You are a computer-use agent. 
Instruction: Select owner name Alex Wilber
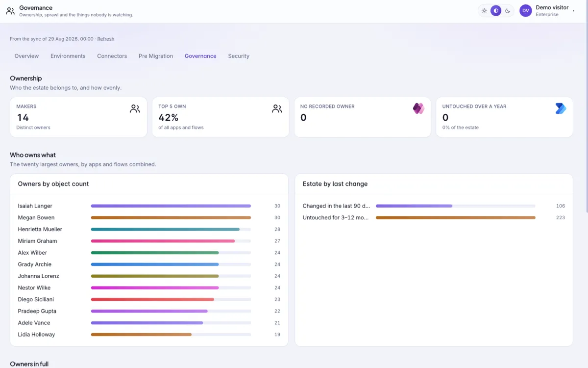[x=32, y=253]
